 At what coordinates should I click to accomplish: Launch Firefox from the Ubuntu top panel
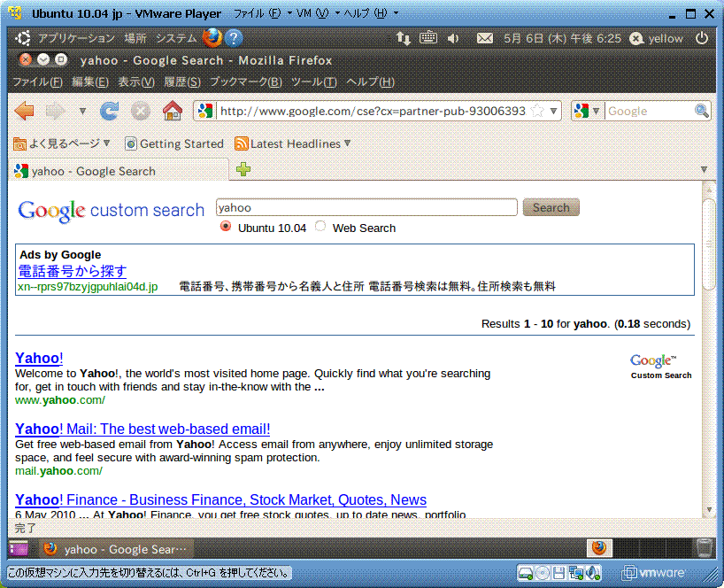click(x=212, y=38)
